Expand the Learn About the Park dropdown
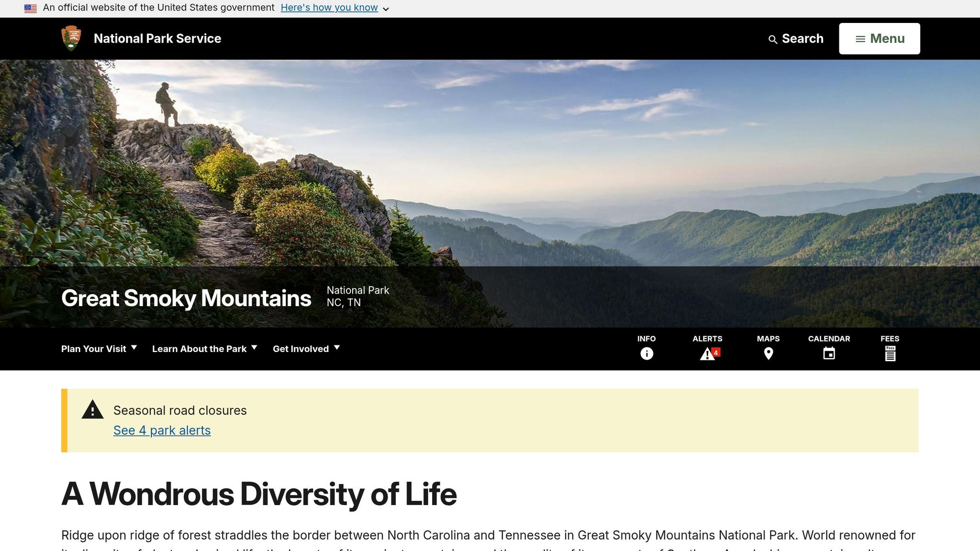The height and width of the screenshot is (551, 980). pyautogui.click(x=205, y=349)
